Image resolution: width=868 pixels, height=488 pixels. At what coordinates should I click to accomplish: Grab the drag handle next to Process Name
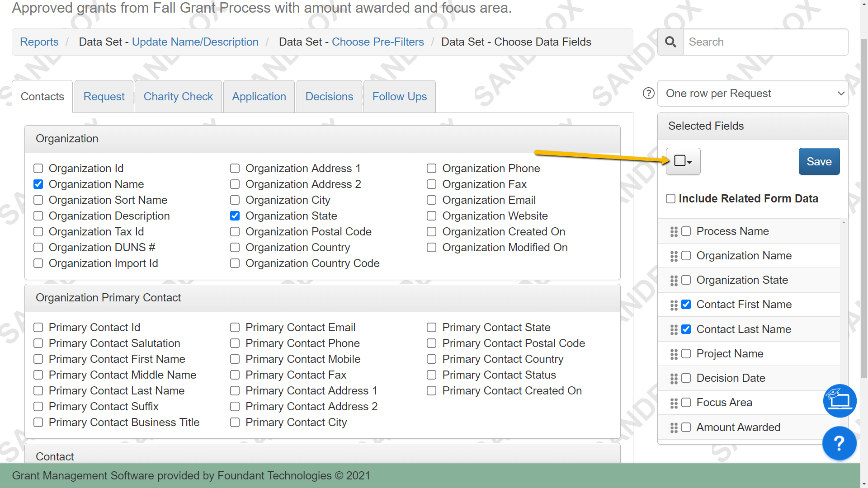coord(674,232)
